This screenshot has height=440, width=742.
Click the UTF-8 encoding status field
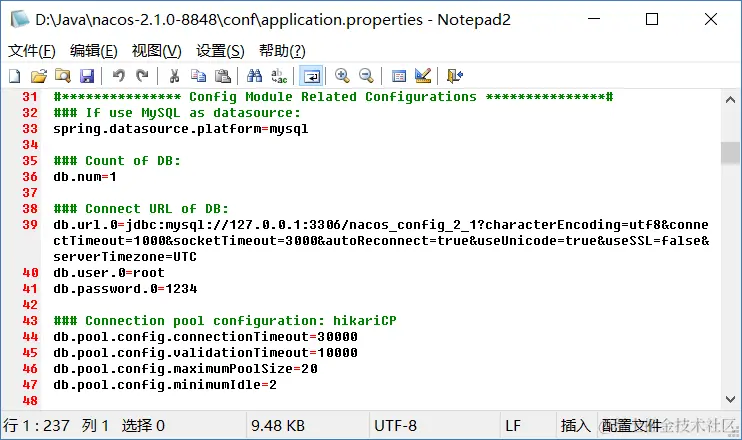click(x=434, y=425)
